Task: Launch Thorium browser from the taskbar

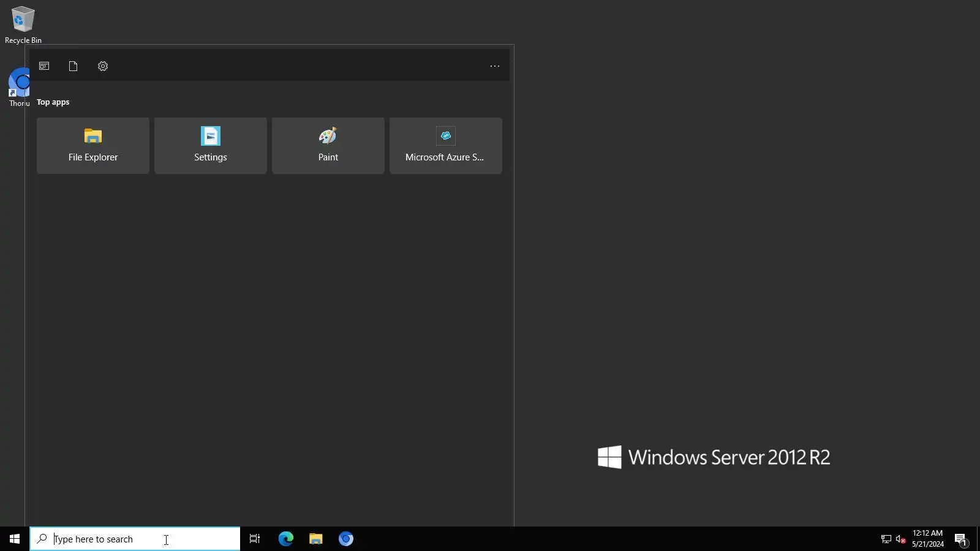Action: coord(346,539)
